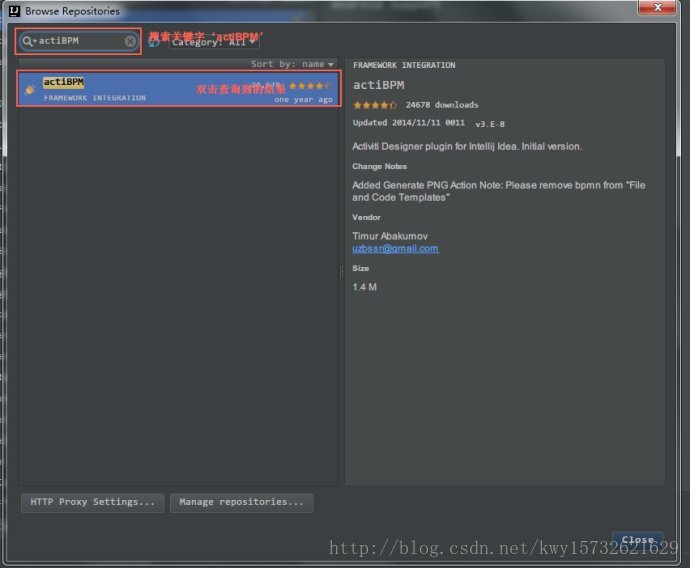The image size is (690, 568).
Task: Click the FRAMEWORK INTEGRATION header in details
Action: coord(404,65)
